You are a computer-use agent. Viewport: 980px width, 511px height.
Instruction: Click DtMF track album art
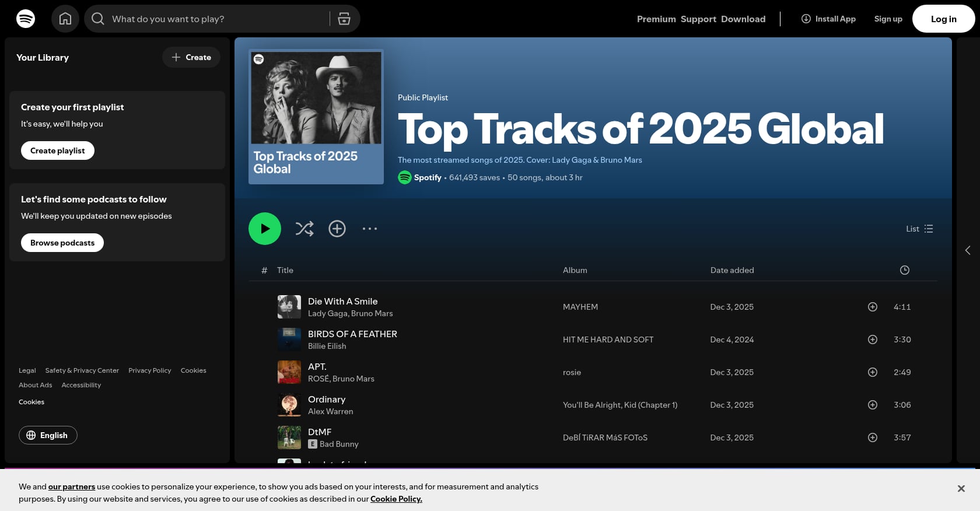pos(289,437)
